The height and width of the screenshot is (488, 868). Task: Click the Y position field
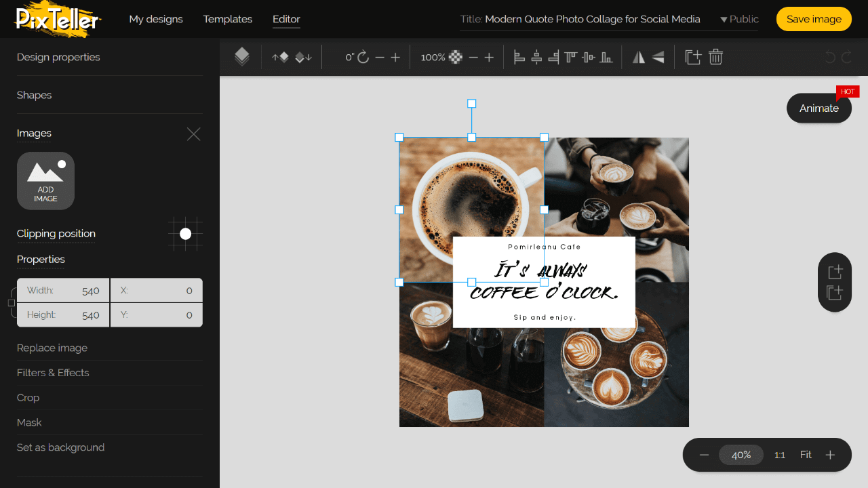tap(157, 314)
